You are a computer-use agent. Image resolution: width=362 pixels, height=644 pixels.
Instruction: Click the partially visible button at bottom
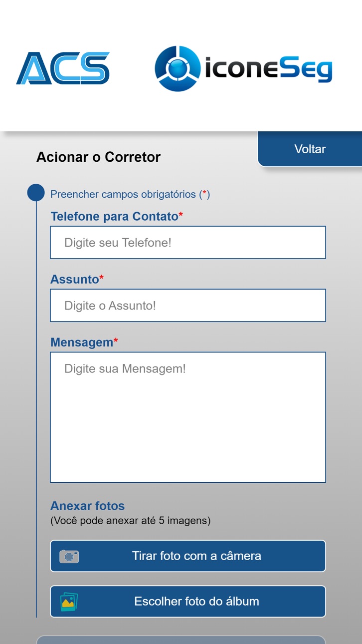tap(181, 640)
